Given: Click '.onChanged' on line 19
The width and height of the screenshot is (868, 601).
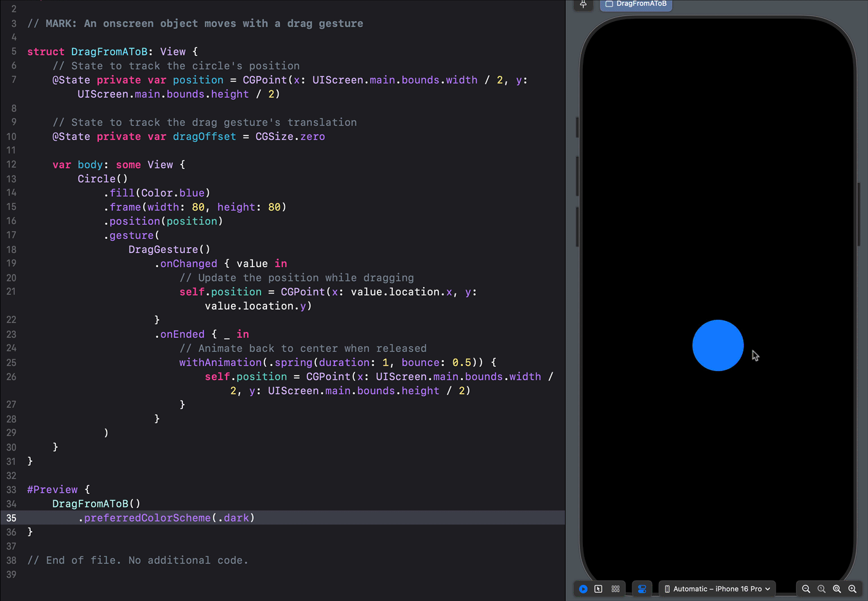Looking at the screenshot, I should pyautogui.click(x=186, y=264).
